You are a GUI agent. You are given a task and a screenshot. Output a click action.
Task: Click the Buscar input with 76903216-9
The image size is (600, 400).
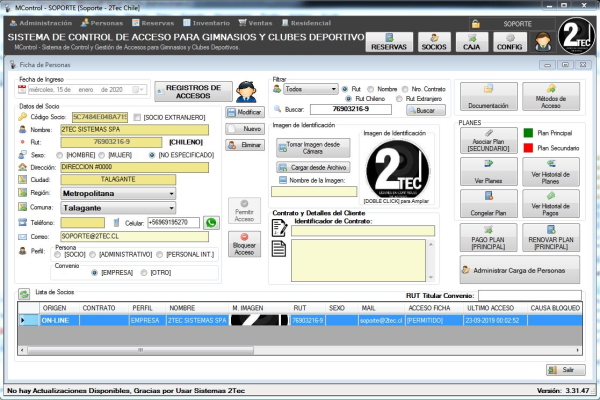pyautogui.click(x=351, y=109)
